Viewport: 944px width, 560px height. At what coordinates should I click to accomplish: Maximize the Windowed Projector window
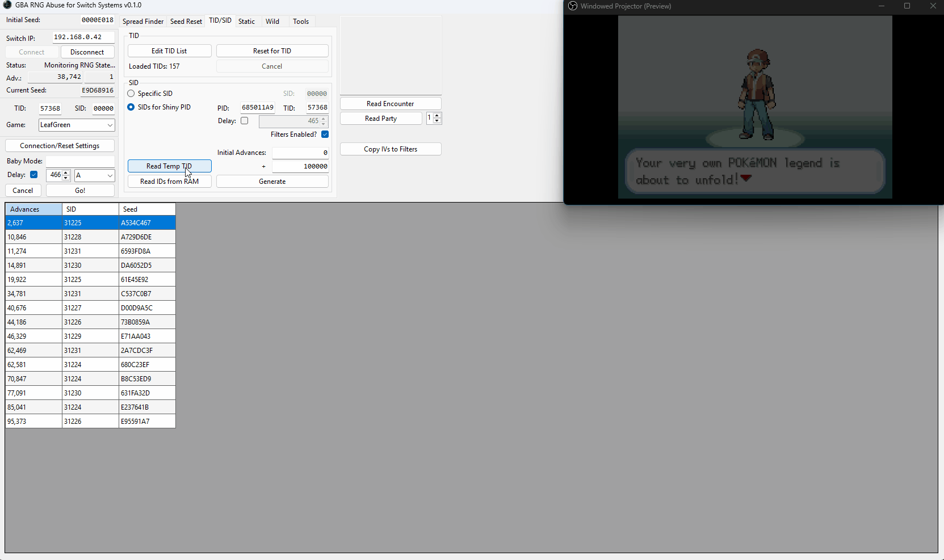click(907, 6)
